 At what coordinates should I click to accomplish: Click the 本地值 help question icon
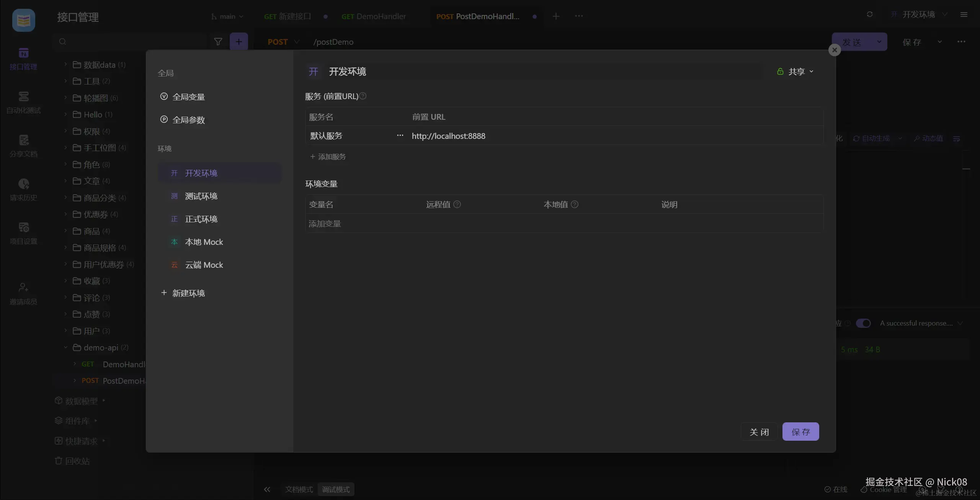pos(575,204)
